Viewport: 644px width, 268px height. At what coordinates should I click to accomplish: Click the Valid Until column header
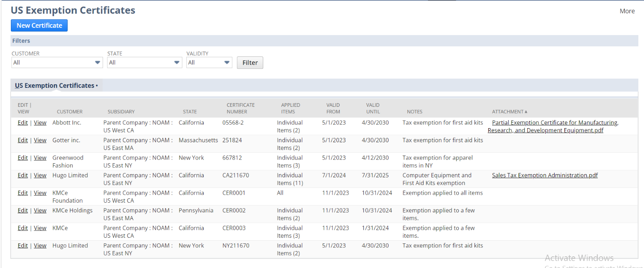pos(373,108)
